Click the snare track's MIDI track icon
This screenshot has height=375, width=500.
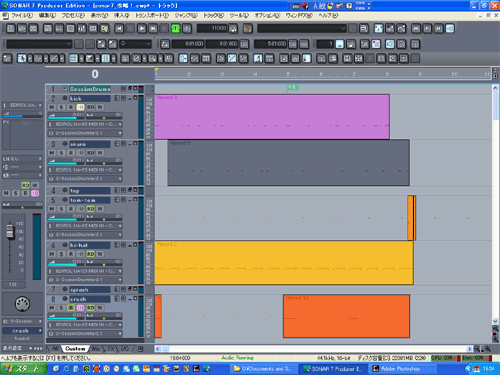[x=65, y=144]
